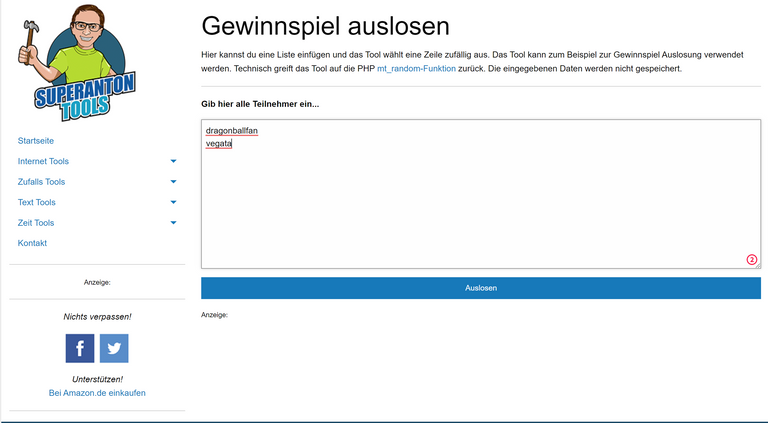Click the 'Gib hier alle Teilnehmer ein...' label
This screenshot has width=768, height=423.
click(260, 104)
